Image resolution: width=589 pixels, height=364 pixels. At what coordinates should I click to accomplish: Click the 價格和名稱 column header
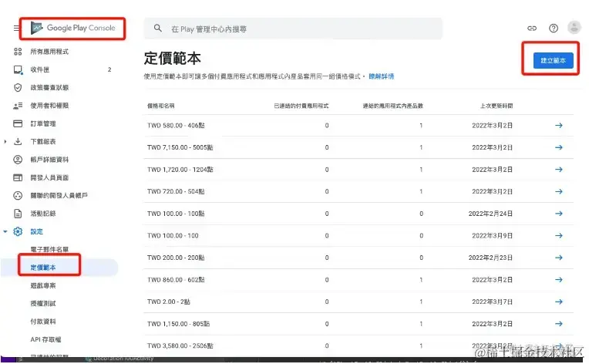[160, 106]
